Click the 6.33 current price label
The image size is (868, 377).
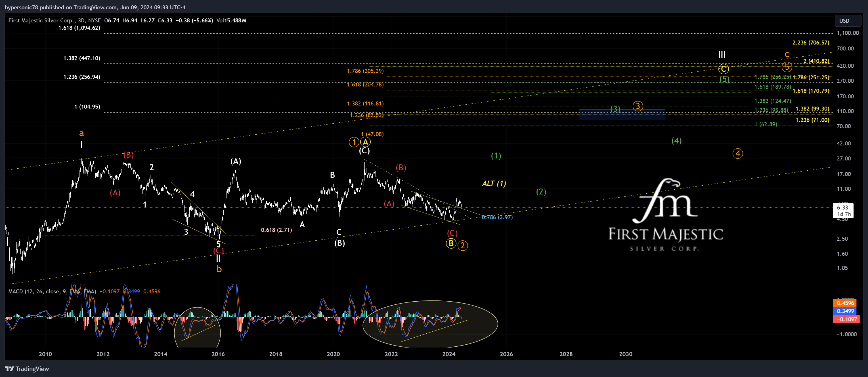842,207
